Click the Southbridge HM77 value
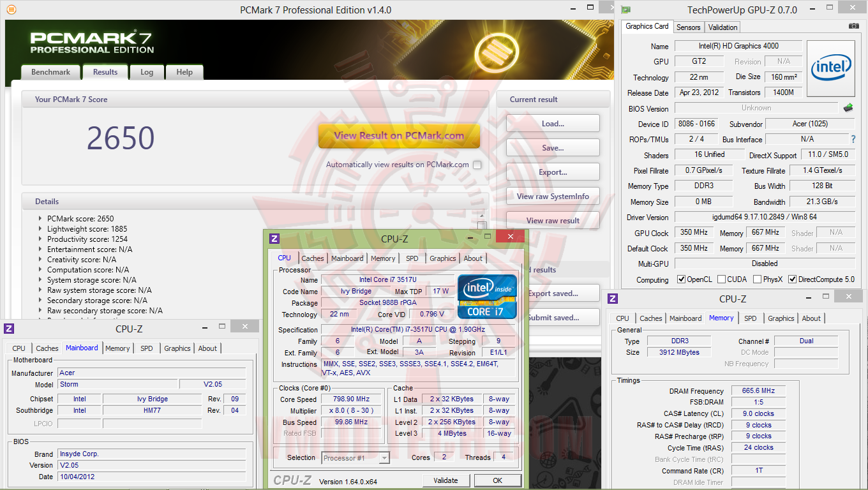This screenshot has width=868, height=490. point(153,410)
